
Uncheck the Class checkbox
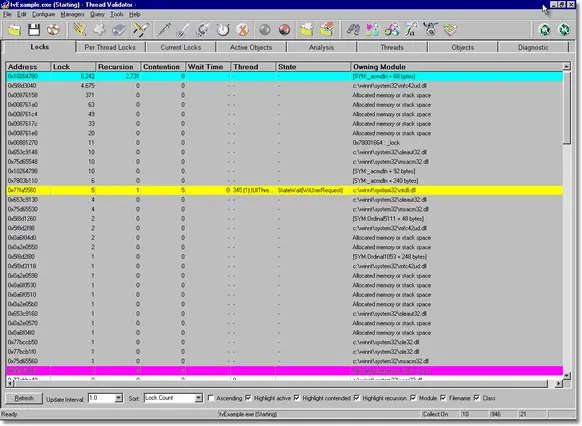click(477, 398)
